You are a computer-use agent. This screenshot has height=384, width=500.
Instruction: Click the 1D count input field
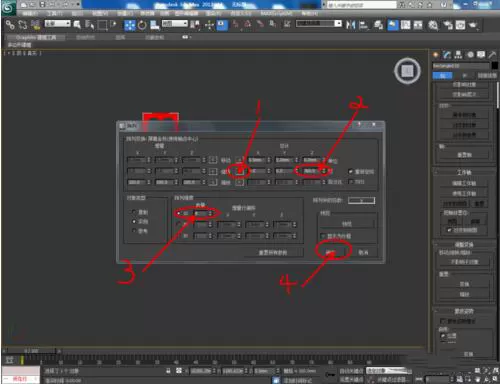pos(203,213)
